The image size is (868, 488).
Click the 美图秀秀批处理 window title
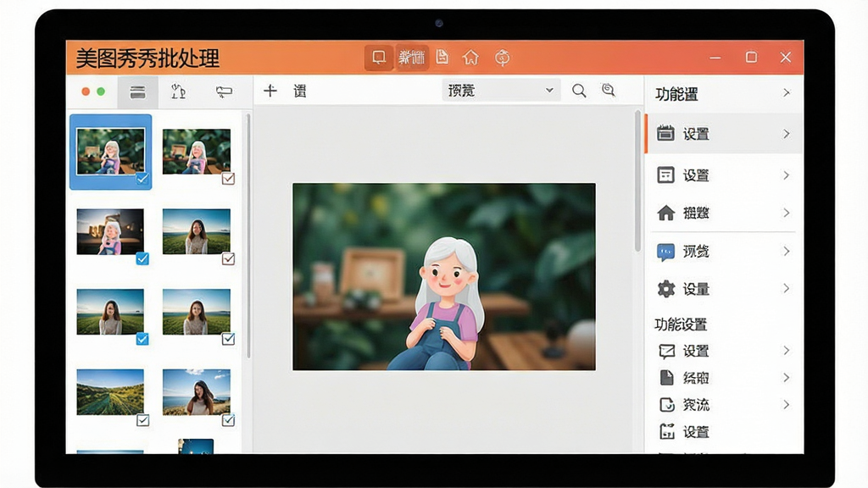(147, 58)
